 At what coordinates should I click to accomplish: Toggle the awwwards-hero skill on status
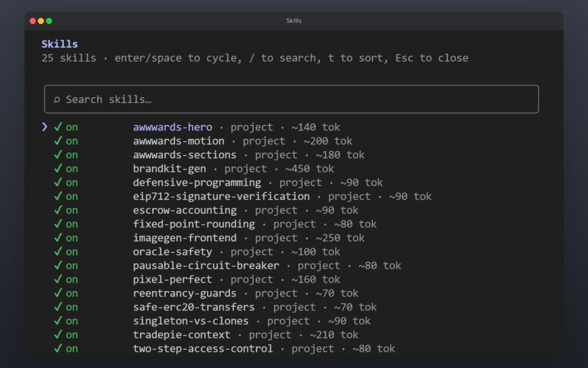(x=66, y=127)
